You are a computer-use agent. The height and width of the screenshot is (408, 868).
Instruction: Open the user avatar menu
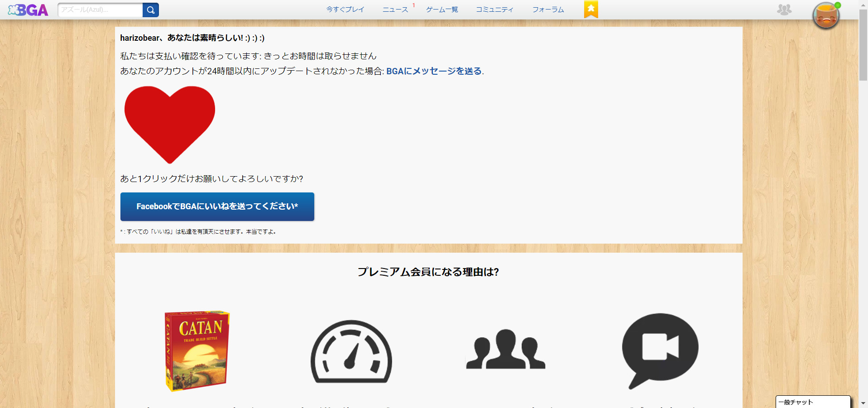(826, 15)
